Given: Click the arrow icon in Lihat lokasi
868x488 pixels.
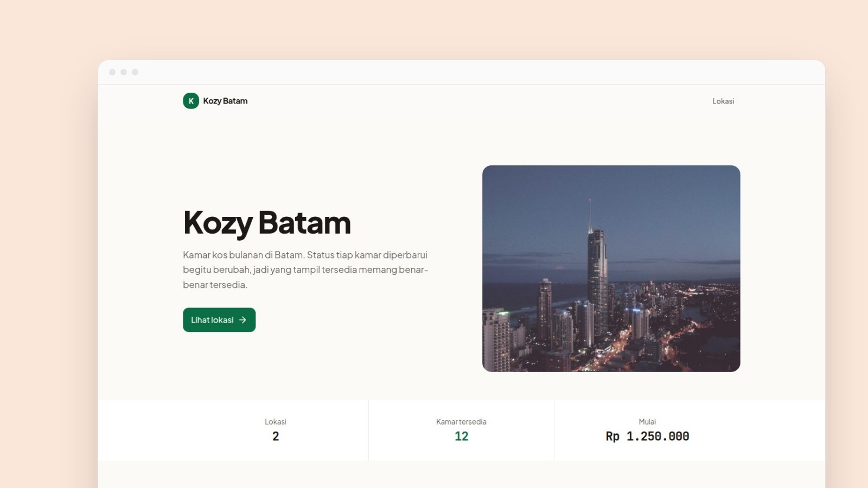Looking at the screenshot, I should click(x=243, y=320).
